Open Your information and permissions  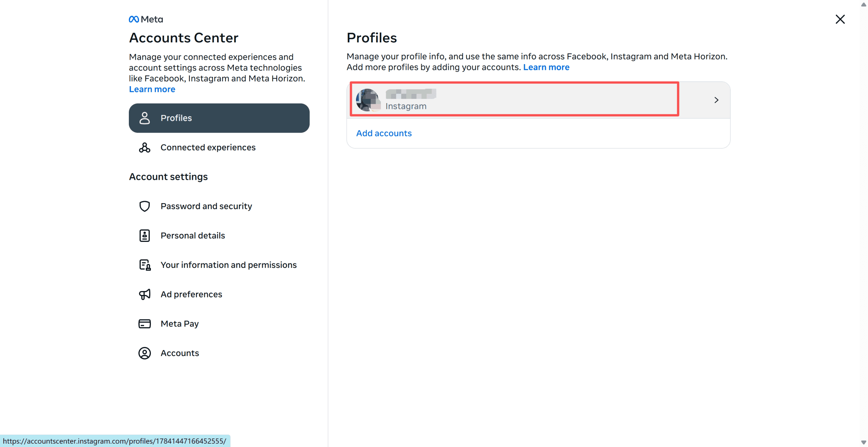[229, 265]
